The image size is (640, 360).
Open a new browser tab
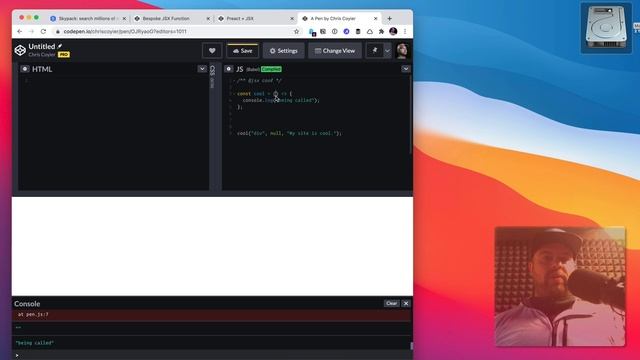(x=389, y=18)
